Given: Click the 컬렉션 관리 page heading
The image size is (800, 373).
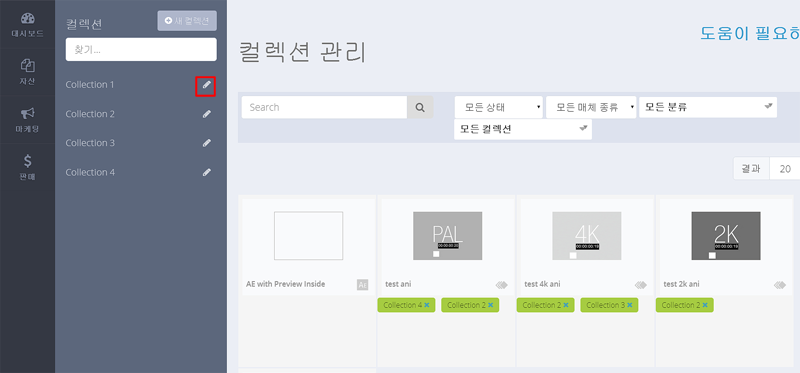Looking at the screenshot, I should [x=302, y=53].
